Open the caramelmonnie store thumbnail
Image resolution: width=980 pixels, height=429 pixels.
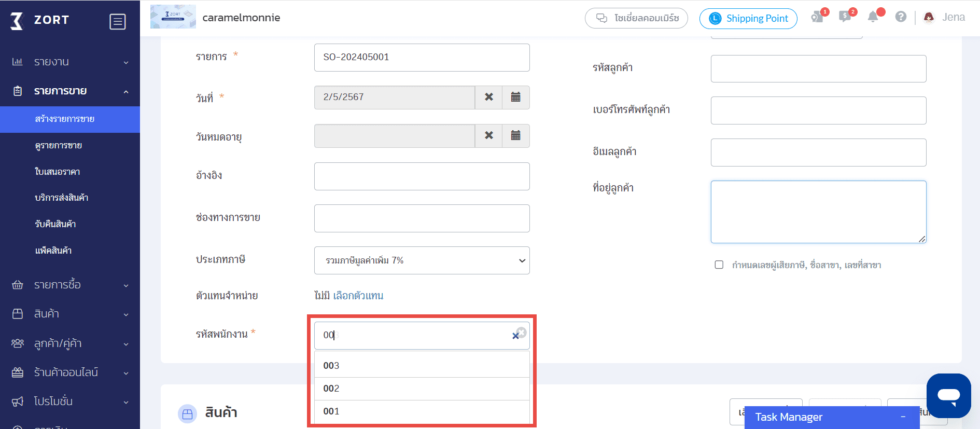173,17
